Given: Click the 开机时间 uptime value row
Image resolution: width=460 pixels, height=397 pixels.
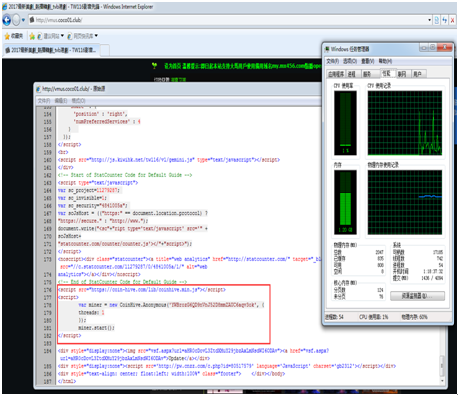Looking at the screenshot, I should (418, 271).
